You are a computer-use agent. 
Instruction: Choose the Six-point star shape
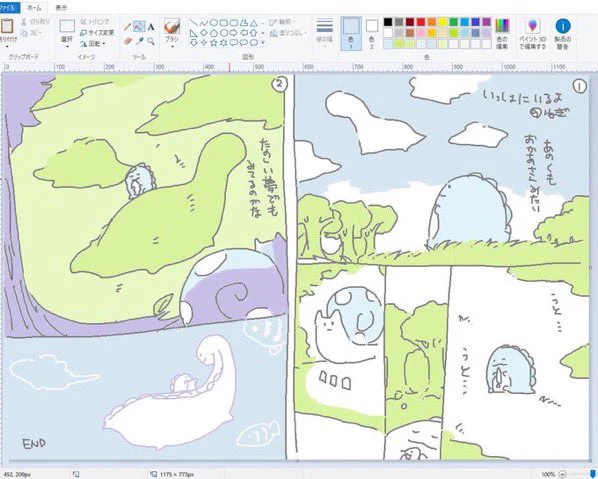pos(224,43)
